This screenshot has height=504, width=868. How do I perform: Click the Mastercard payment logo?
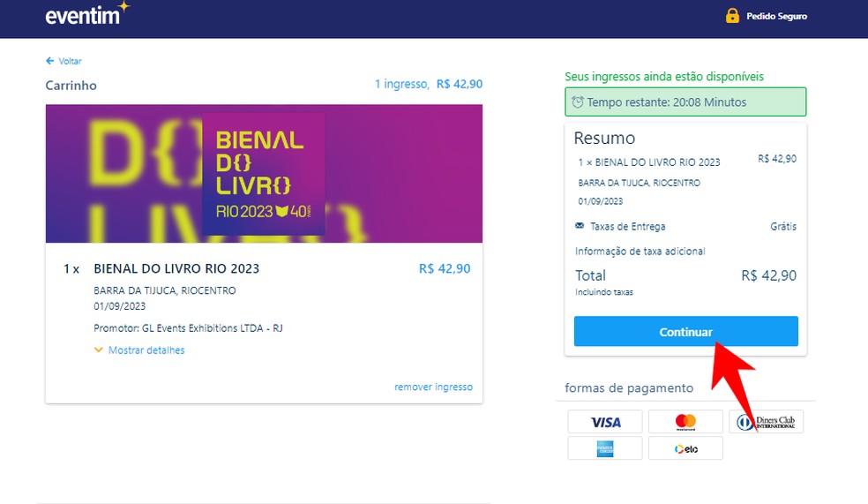click(685, 422)
